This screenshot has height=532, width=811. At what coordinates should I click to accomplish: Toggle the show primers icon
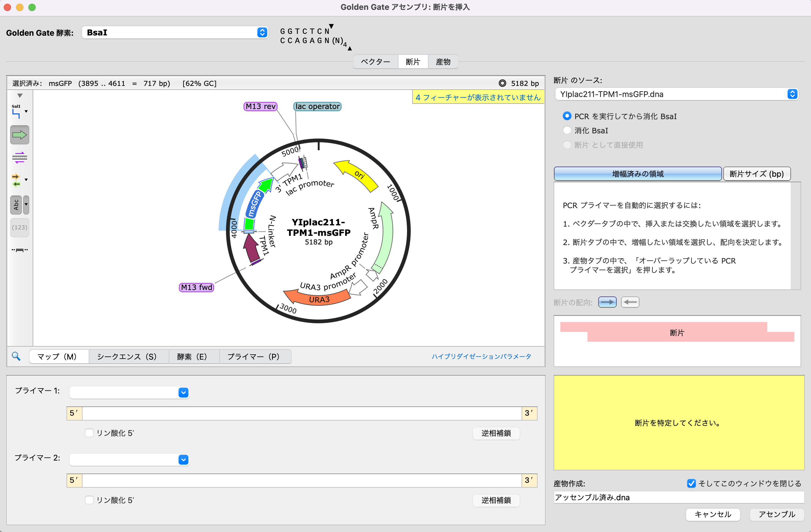pos(19,157)
